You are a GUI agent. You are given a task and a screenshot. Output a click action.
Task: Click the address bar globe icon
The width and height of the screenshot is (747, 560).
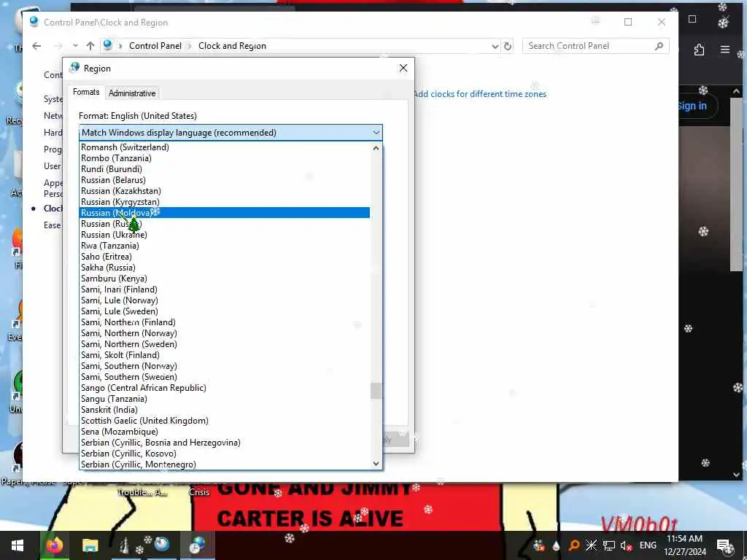(x=108, y=45)
